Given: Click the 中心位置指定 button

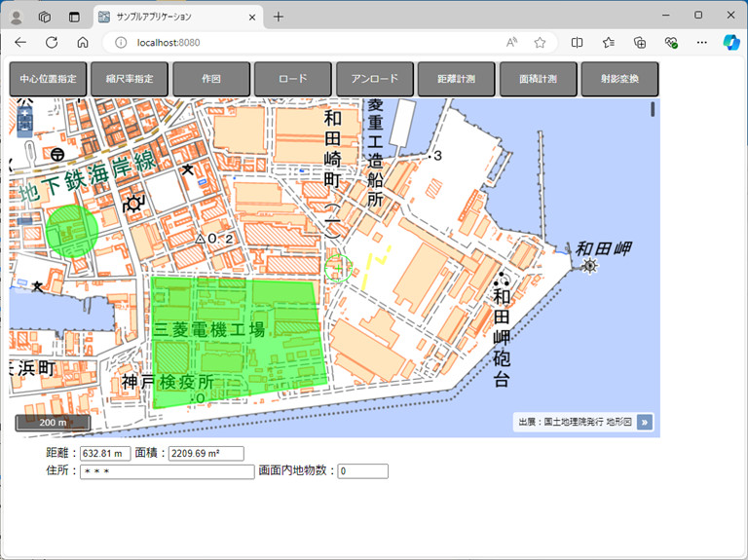Looking at the screenshot, I should 48,79.
